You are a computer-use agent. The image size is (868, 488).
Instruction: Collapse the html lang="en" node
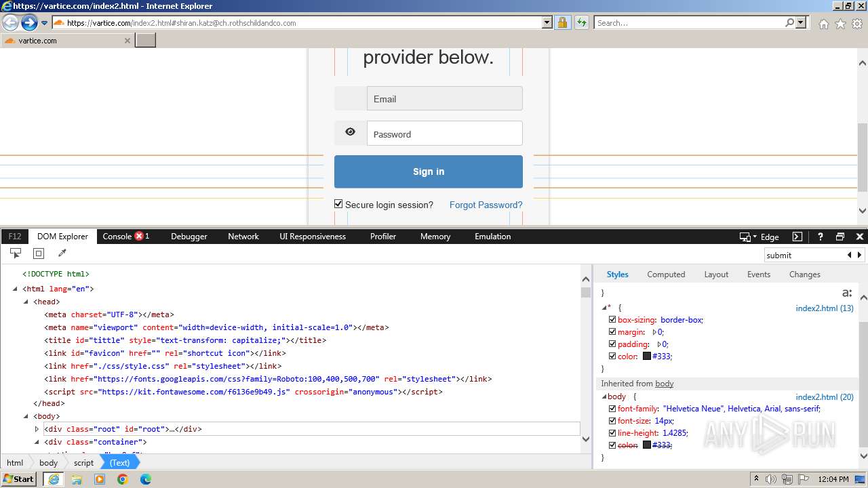click(x=16, y=289)
